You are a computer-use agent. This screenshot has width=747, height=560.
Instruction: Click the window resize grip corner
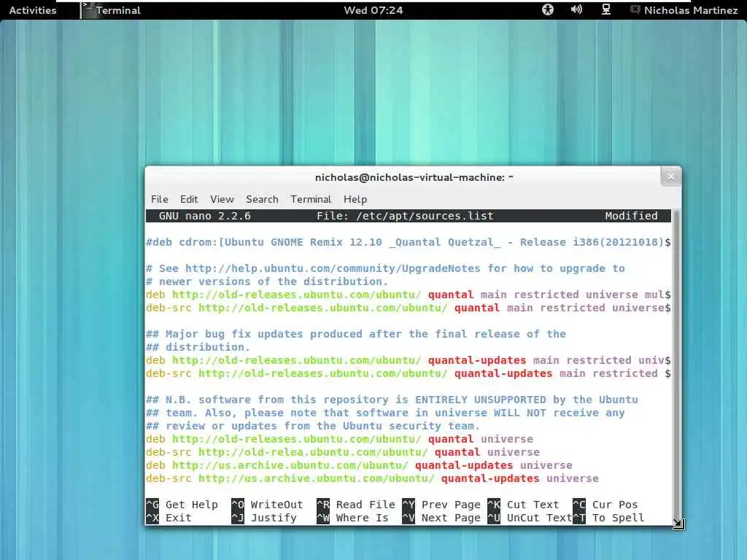[678, 524]
